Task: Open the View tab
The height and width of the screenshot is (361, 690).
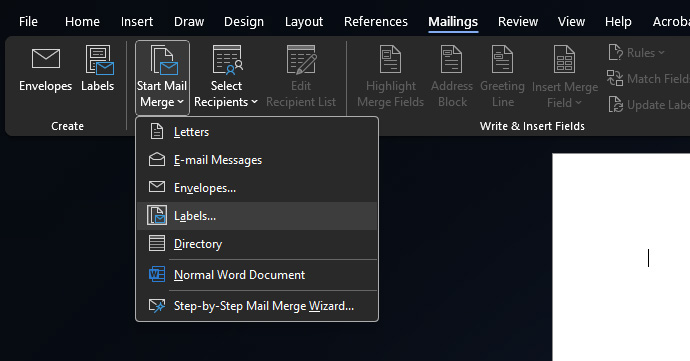Action: pos(571,22)
